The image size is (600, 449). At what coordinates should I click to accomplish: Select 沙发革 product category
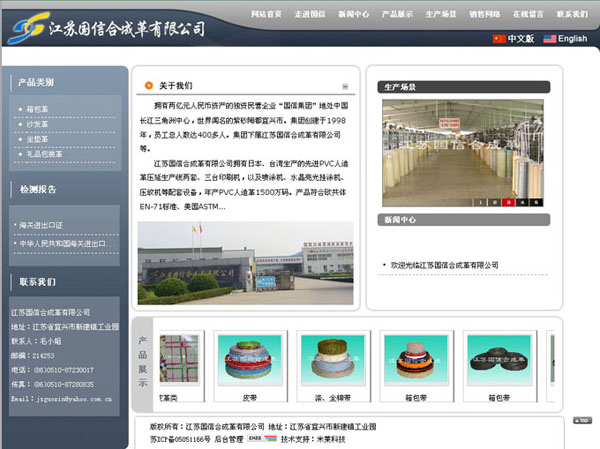(x=37, y=124)
